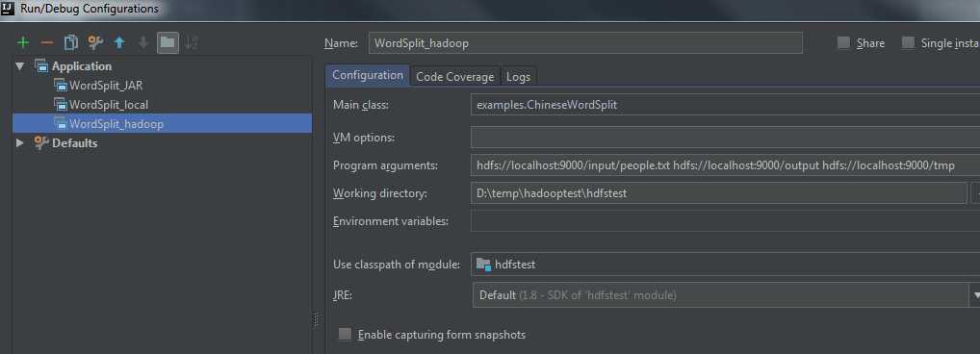Toggle the Single instance checkbox
Viewport: 980px width, 354px height.
(908, 42)
